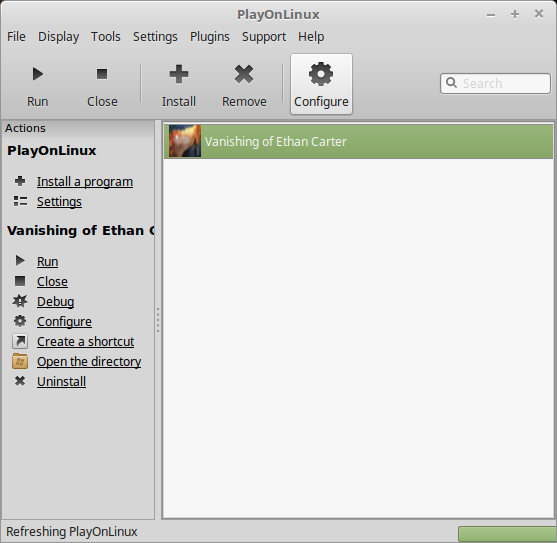Image resolution: width=557 pixels, height=543 pixels.
Task: Click the magnifier icon in search box
Action: (451, 82)
